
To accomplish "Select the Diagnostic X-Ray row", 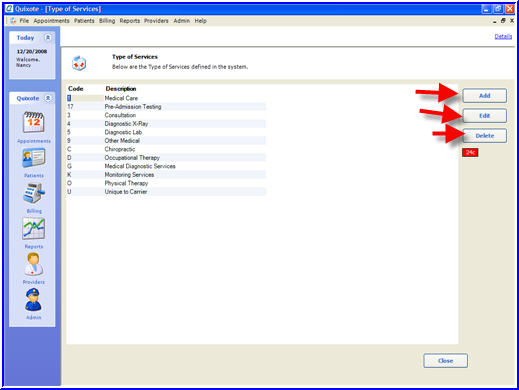I will click(166, 124).
